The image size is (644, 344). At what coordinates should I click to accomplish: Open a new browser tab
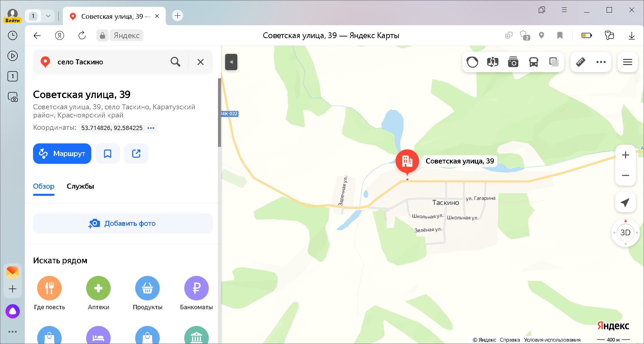[x=177, y=16]
